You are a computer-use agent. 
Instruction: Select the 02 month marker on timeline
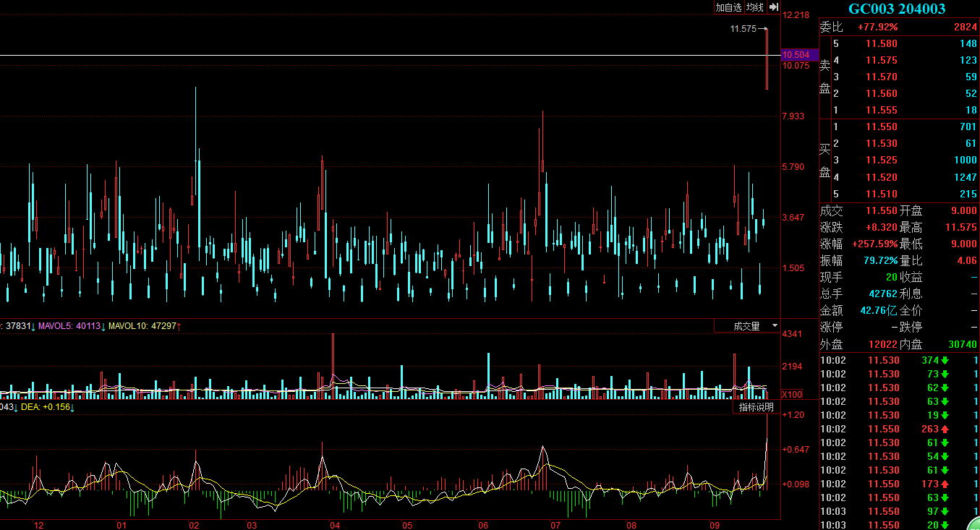[194, 525]
